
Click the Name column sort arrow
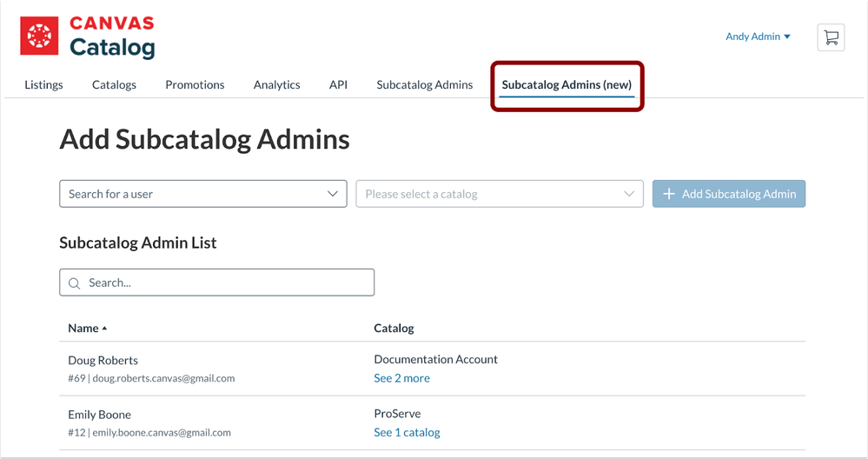[105, 329]
